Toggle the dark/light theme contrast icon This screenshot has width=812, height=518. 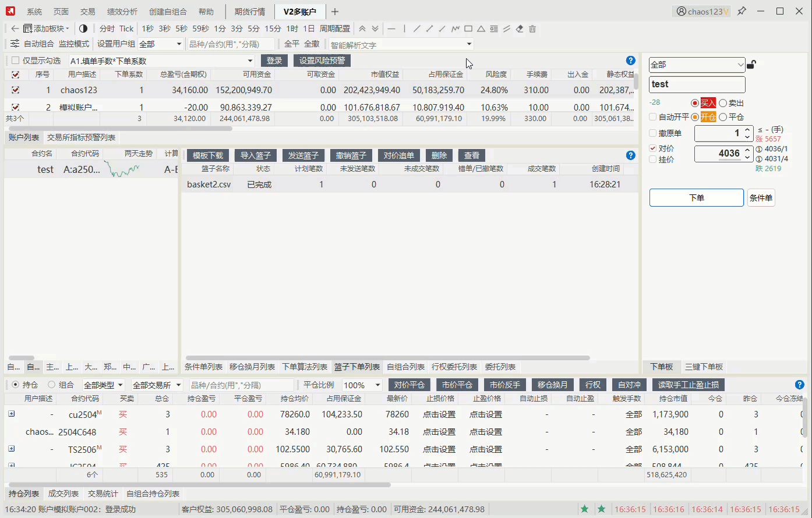[x=83, y=29]
